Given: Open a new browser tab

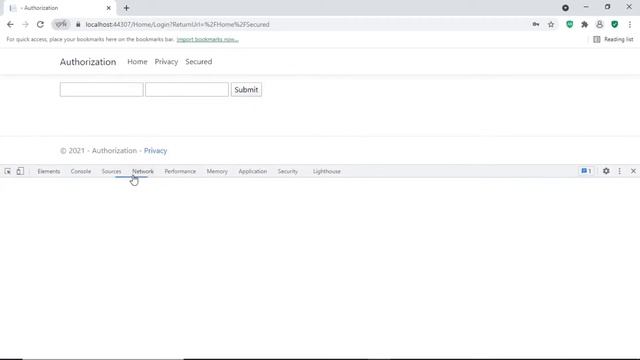Looking at the screenshot, I should (126, 8).
